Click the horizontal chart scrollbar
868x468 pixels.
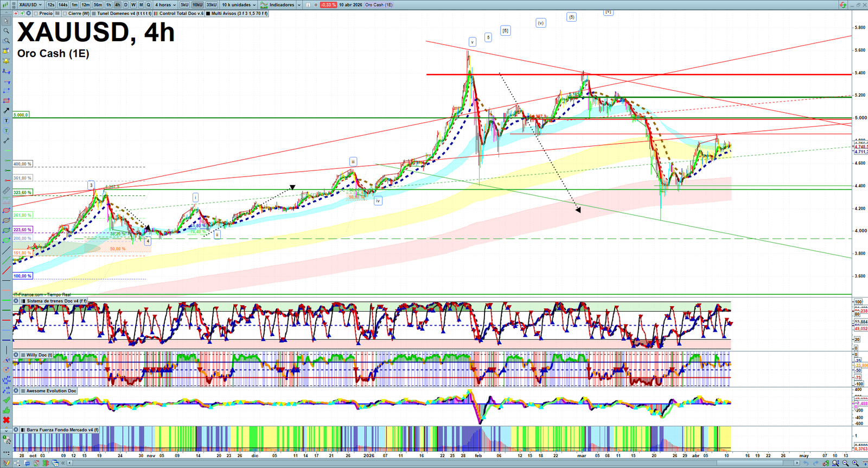click(x=434, y=463)
